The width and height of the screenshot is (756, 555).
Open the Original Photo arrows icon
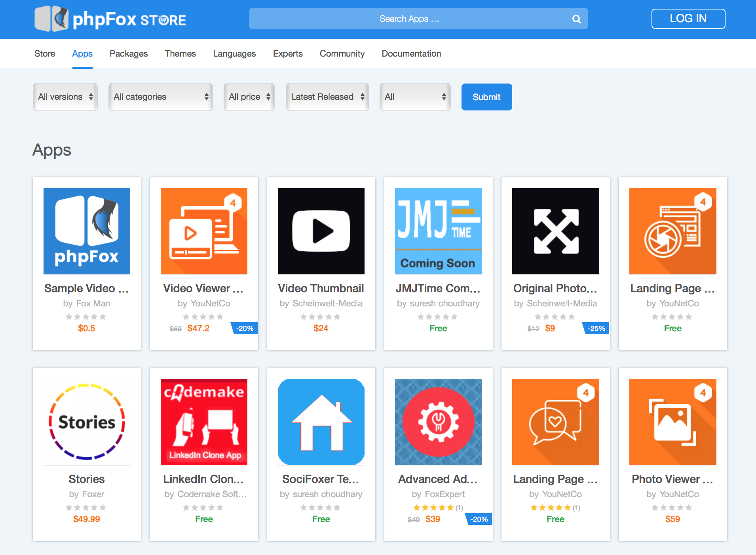(555, 231)
